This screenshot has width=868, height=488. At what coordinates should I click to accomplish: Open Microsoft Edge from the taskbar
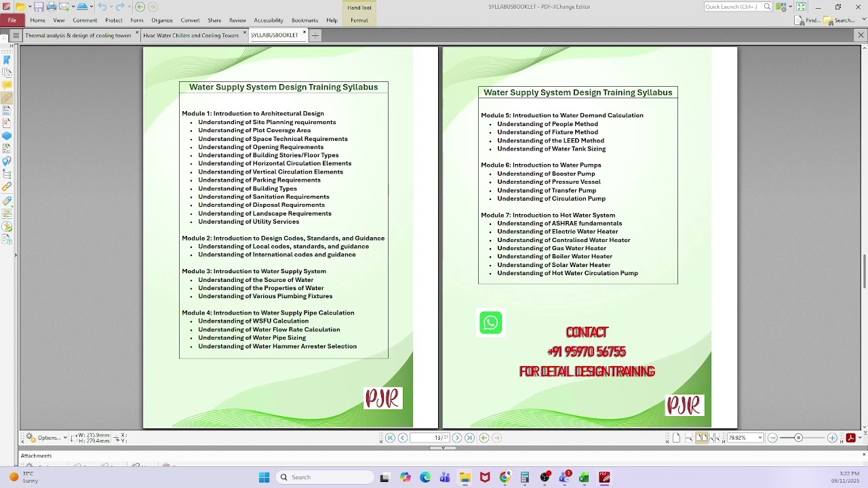[425, 477]
